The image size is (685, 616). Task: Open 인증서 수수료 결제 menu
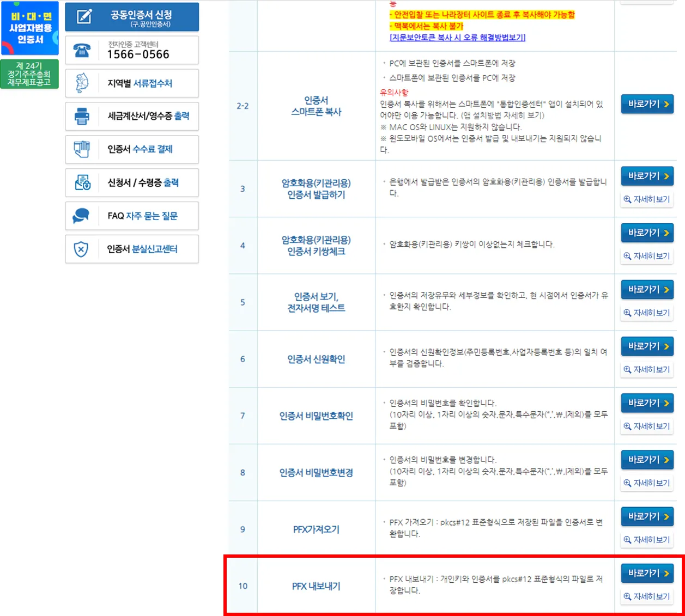pyautogui.click(x=132, y=149)
